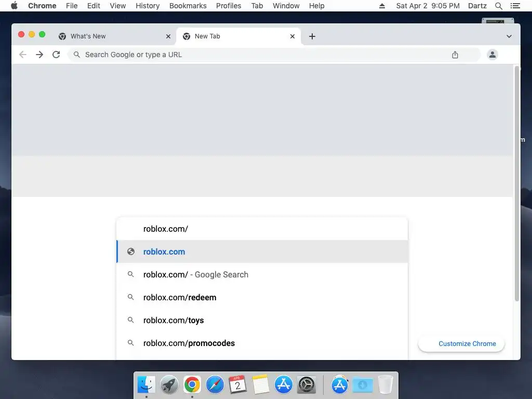Open the Trash in the Dock
This screenshot has width=532, height=399.
(x=385, y=385)
